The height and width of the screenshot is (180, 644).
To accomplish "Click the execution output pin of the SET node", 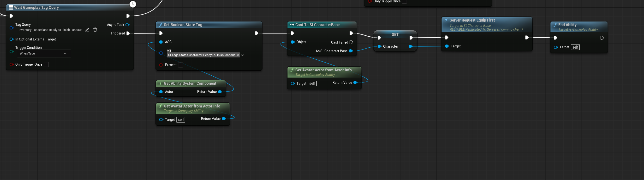I will pyautogui.click(x=411, y=38).
